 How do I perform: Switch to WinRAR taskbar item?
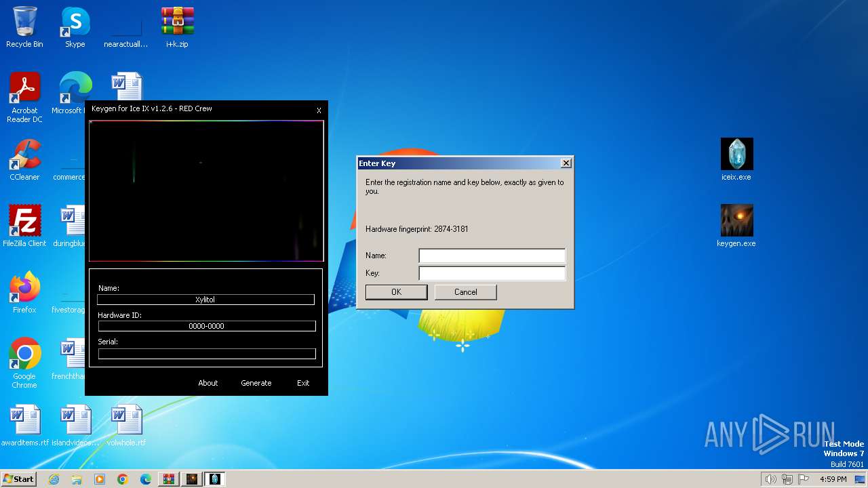pyautogui.click(x=169, y=479)
